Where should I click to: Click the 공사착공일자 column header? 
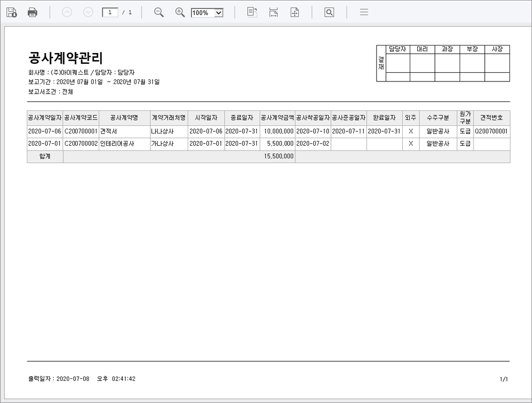click(x=313, y=118)
